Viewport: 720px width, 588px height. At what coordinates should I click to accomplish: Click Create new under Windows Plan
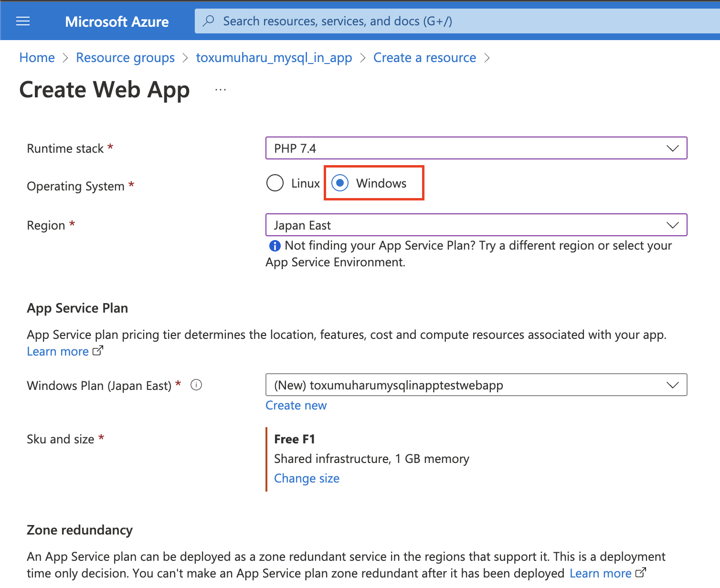pos(296,405)
